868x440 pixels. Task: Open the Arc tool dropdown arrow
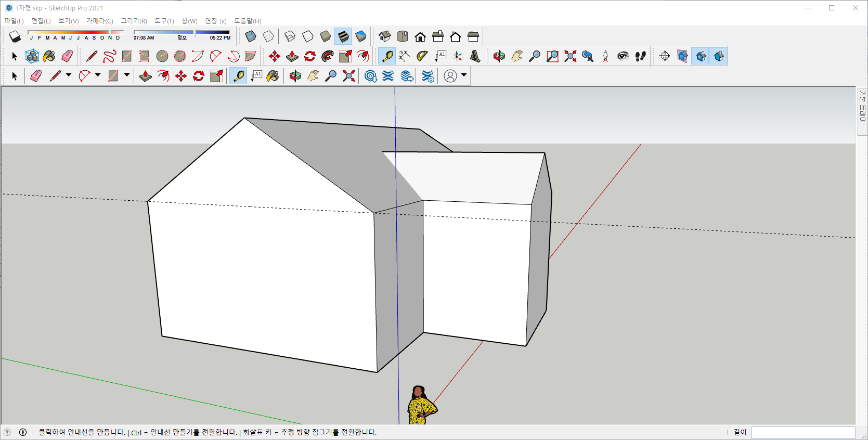(98, 75)
